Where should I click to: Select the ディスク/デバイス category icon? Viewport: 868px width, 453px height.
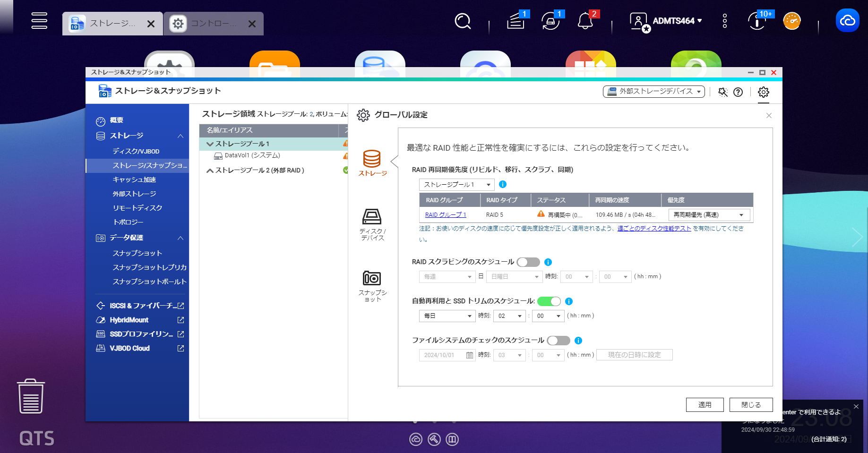coord(372,225)
